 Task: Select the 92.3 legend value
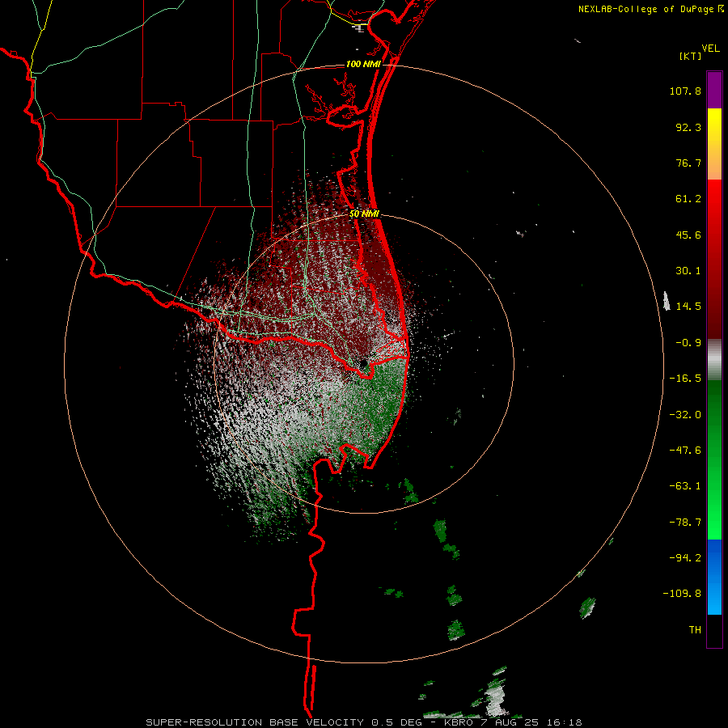[688, 127]
